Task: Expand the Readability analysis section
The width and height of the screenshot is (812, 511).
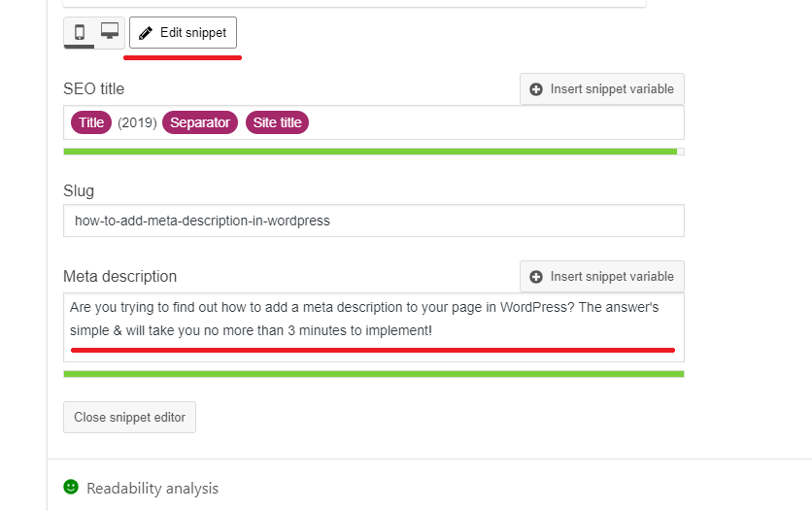Action: point(152,489)
